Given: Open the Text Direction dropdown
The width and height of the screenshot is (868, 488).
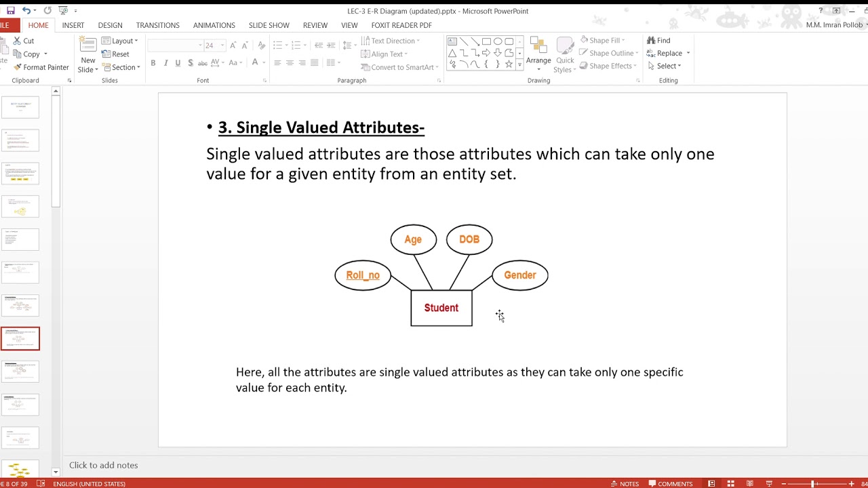Looking at the screenshot, I should 391,41.
